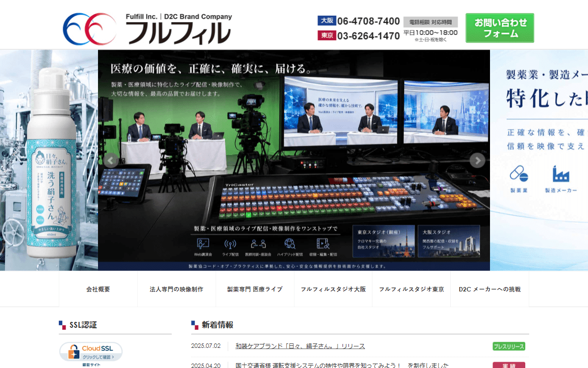Select the 大阪スタジオ thumbnail
This screenshot has width=588, height=368.
[x=449, y=241]
